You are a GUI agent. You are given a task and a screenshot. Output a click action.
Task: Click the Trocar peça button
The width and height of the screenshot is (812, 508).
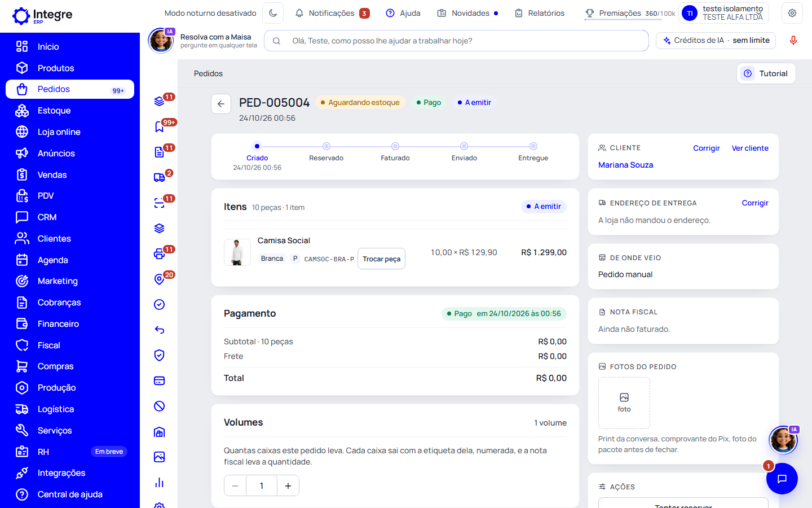(381, 259)
